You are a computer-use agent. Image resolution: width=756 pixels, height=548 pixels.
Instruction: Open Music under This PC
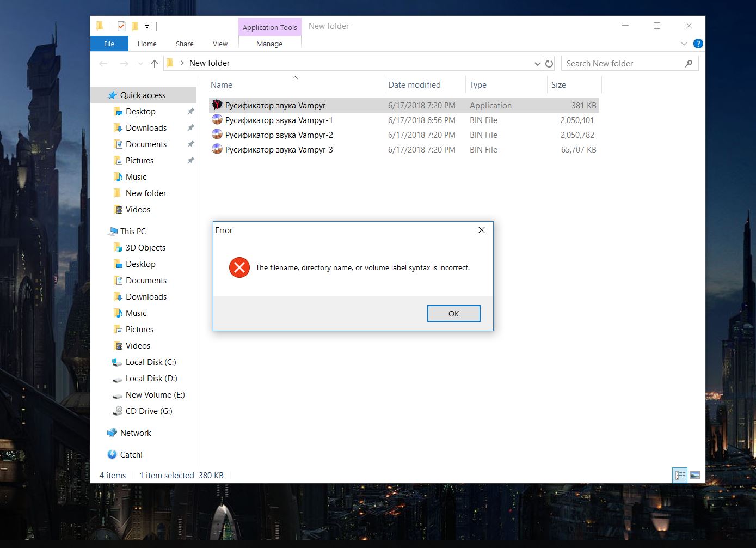[x=136, y=313]
